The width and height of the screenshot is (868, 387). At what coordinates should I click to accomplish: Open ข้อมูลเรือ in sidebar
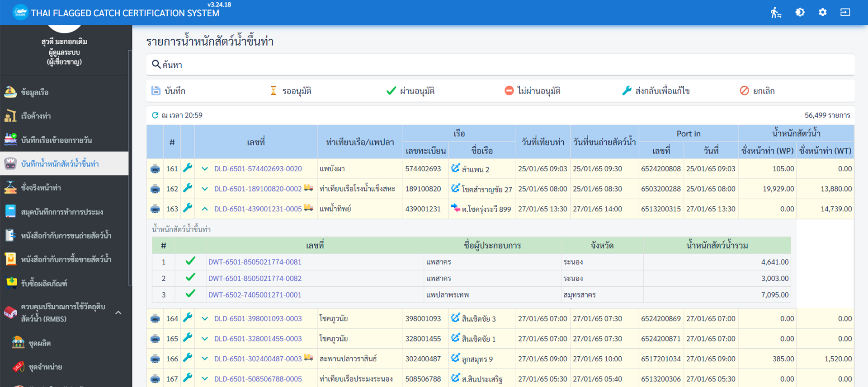pyautogui.click(x=64, y=92)
